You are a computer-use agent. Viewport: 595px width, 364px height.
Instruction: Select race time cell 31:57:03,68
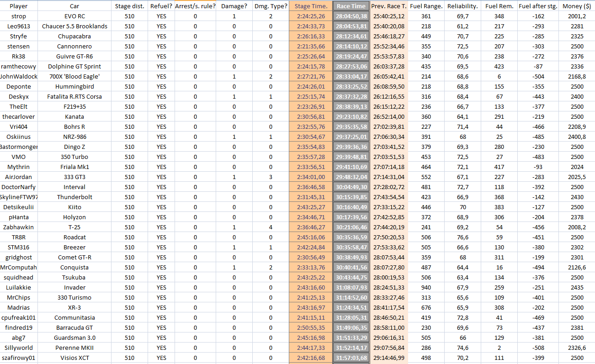[x=351, y=358]
